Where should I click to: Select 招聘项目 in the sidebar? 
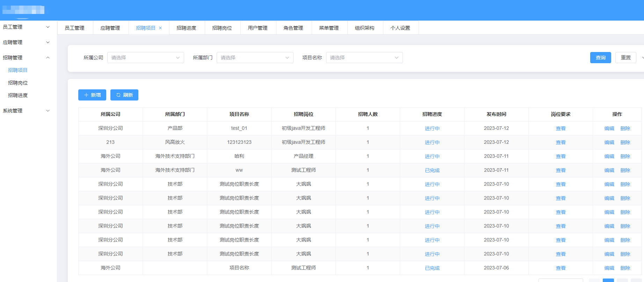point(18,70)
